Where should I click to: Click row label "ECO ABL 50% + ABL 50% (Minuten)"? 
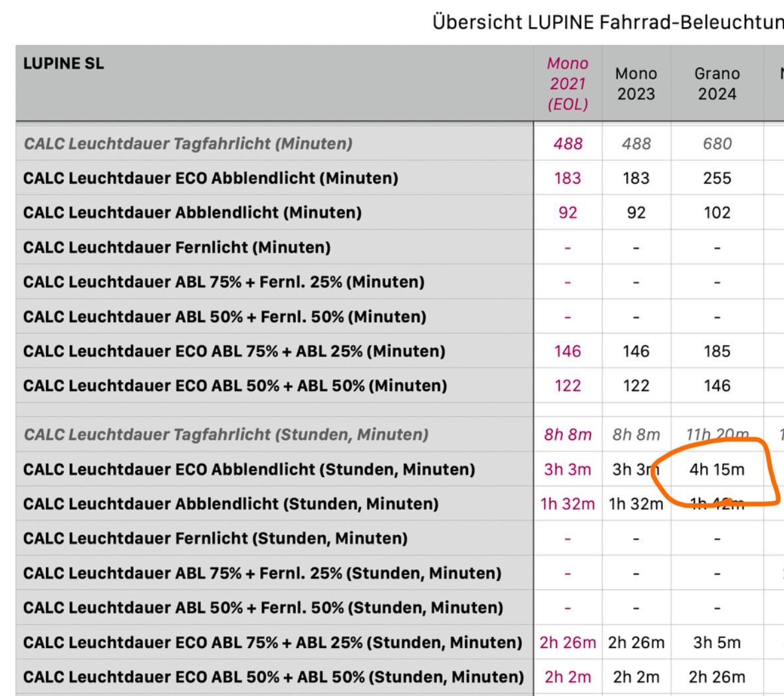click(x=235, y=386)
